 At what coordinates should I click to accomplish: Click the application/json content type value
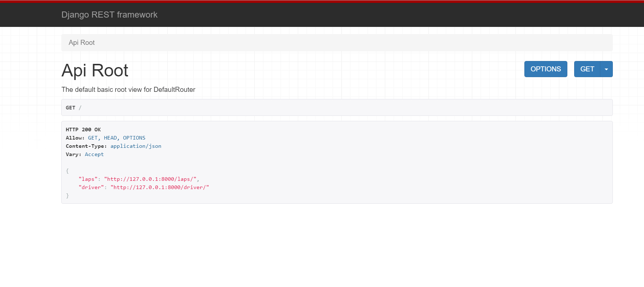[136, 146]
